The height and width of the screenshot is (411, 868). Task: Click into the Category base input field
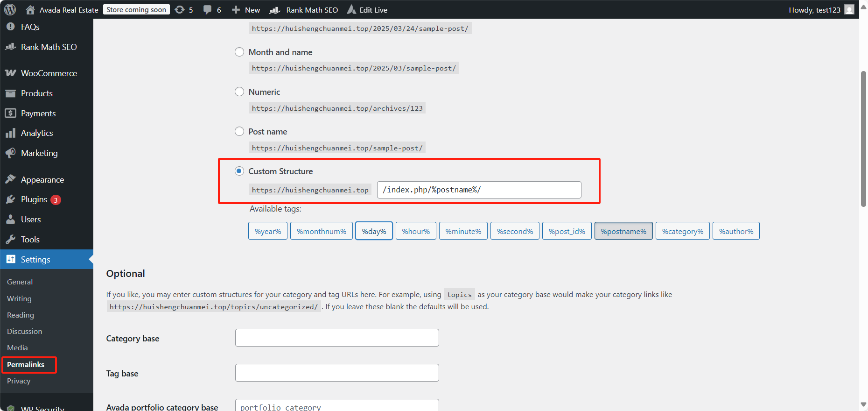click(337, 338)
